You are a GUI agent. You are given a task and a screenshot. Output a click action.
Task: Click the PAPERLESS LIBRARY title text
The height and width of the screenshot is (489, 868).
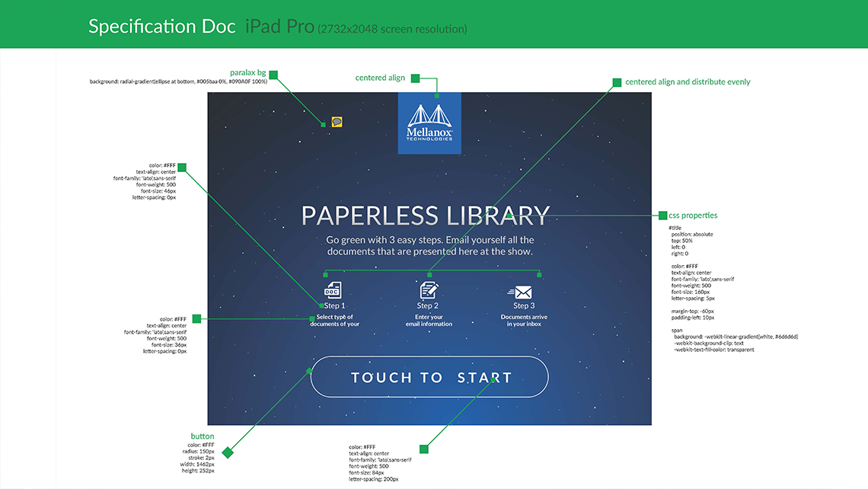click(425, 216)
